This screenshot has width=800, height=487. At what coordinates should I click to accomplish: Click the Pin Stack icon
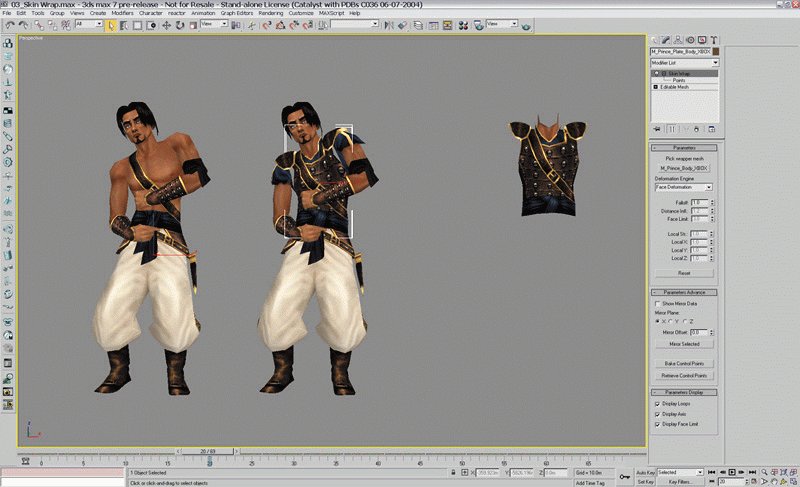tap(657, 129)
